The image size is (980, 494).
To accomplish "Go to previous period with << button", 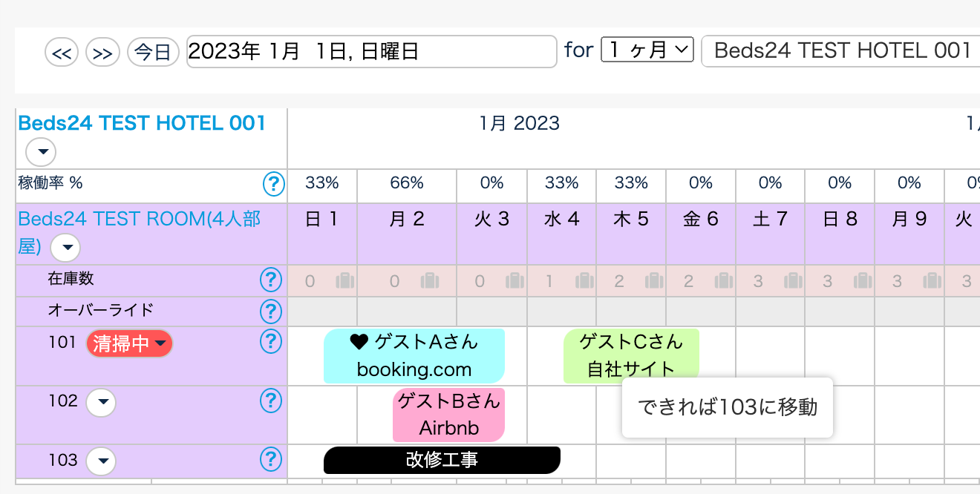I will click(62, 53).
